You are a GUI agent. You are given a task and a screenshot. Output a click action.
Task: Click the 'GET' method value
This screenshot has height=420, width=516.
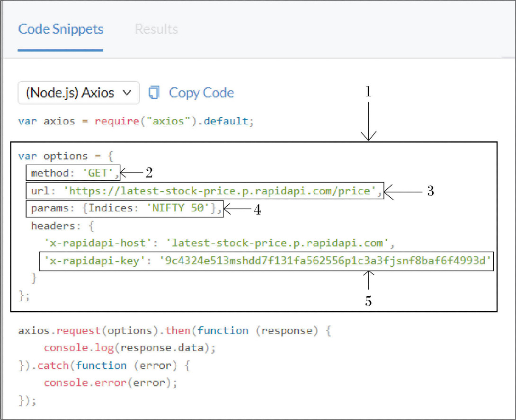tap(98, 174)
